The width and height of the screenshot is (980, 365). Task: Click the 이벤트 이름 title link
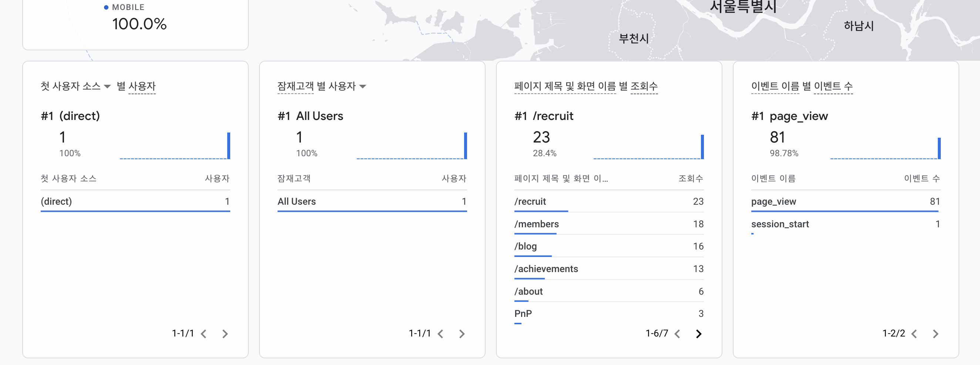click(x=775, y=86)
